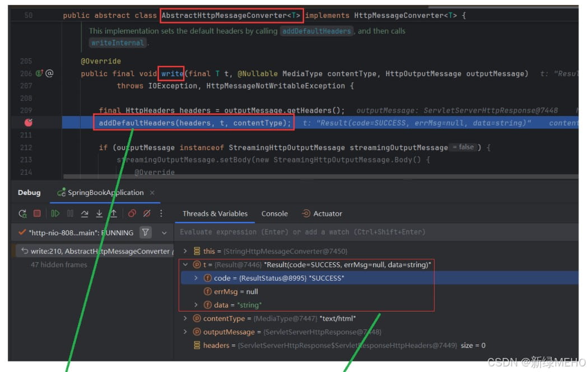Switch to Threads & Variables tab
The width and height of the screenshot is (588, 372).
click(215, 214)
